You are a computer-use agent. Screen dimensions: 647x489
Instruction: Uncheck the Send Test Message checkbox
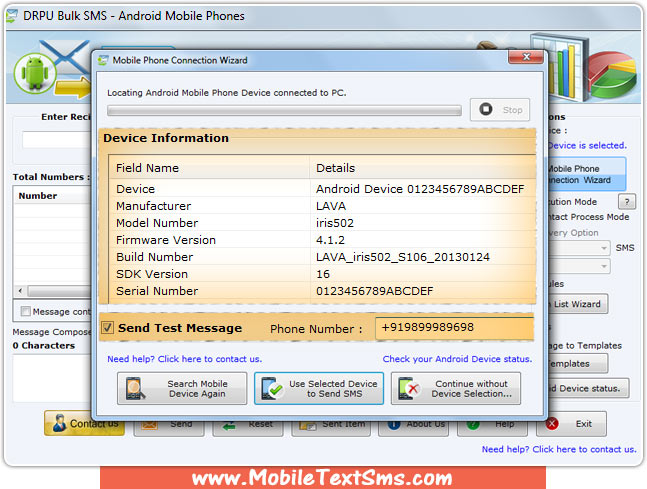[108, 328]
